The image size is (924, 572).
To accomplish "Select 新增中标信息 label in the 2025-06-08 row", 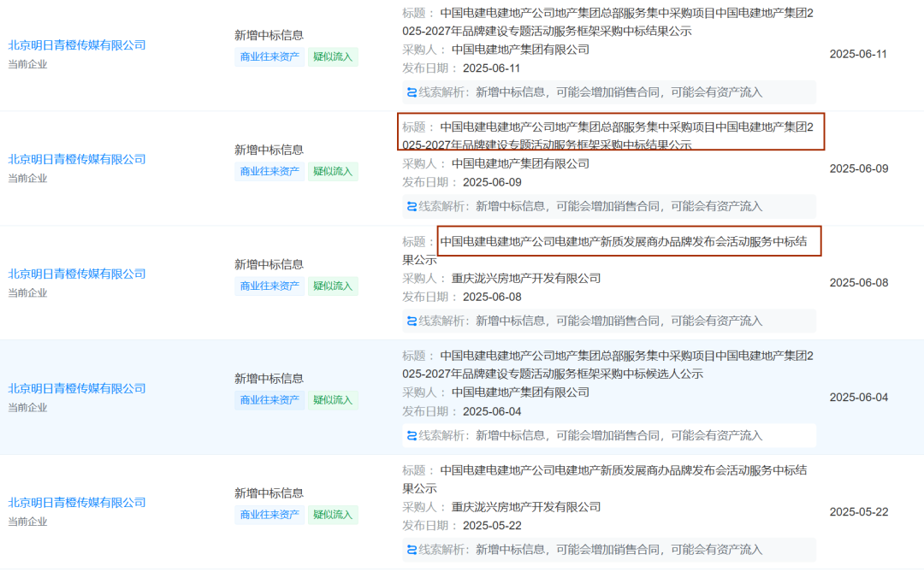I will click(269, 264).
